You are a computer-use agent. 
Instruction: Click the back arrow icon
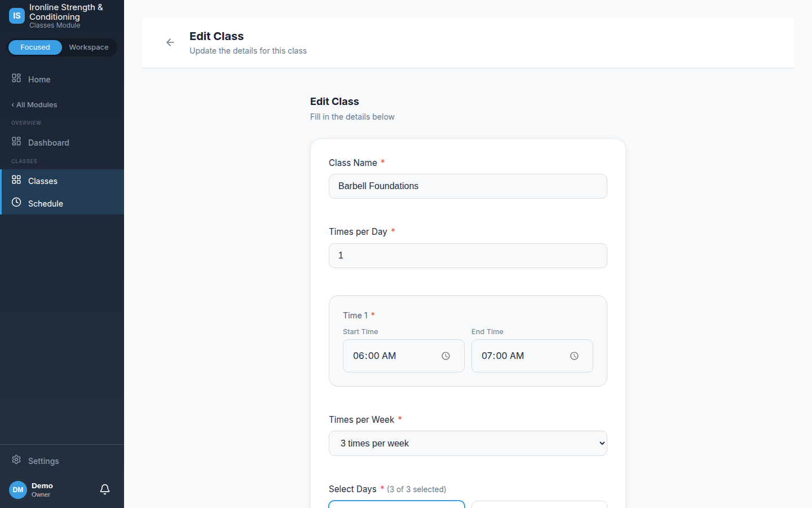[x=170, y=42]
